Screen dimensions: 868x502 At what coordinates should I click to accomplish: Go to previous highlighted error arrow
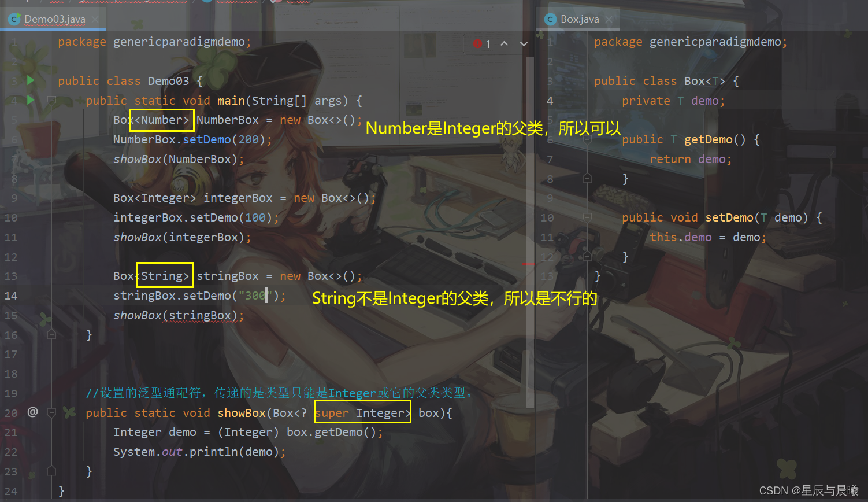505,43
